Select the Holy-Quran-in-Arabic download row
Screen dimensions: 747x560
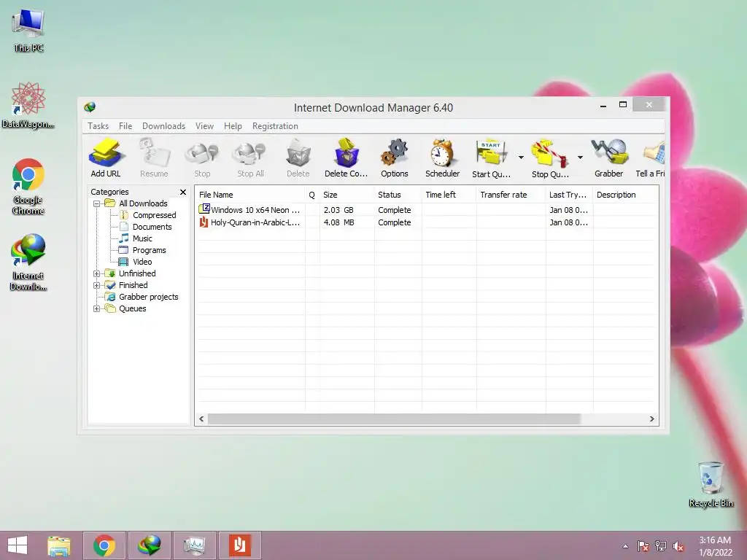[427, 222]
